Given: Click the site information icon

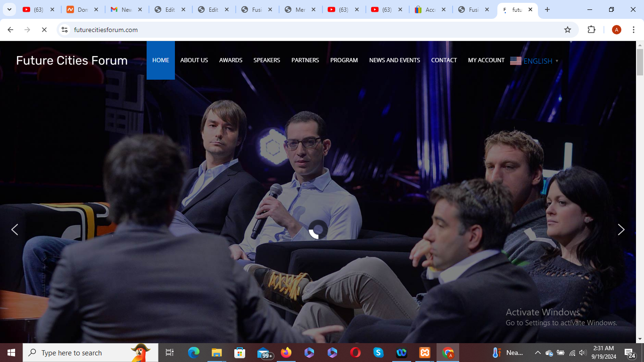Looking at the screenshot, I should tap(65, 30).
